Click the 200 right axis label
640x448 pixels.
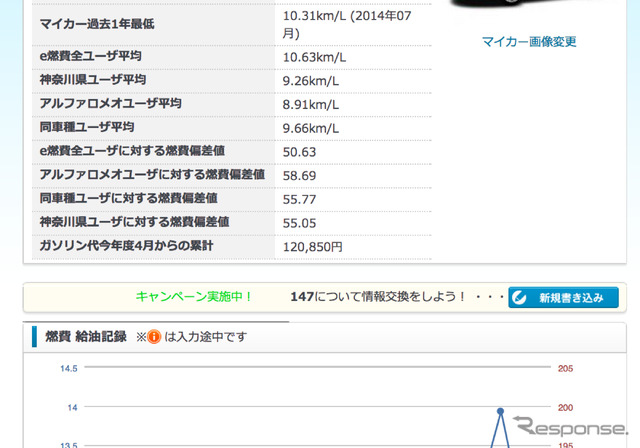click(x=565, y=407)
